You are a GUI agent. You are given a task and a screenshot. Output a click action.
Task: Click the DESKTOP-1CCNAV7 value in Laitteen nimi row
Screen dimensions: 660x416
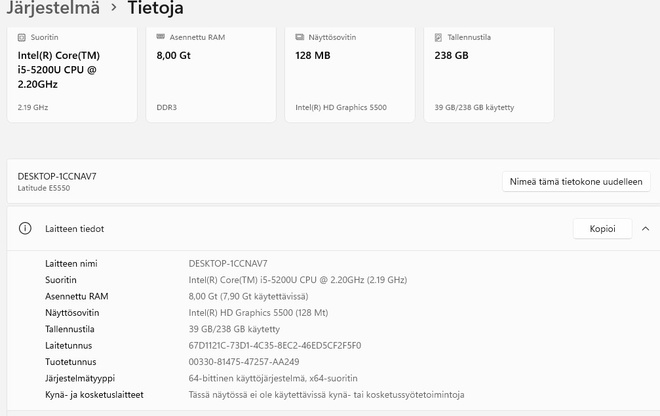228,264
